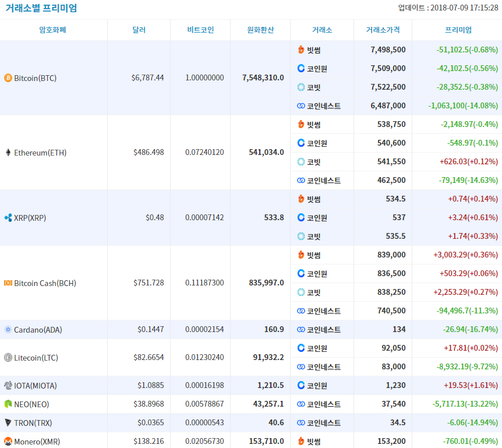The image size is (502, 448).
Task: Click Bithumb icon in Monero's 153,200 row
Action: pos(301,441)
